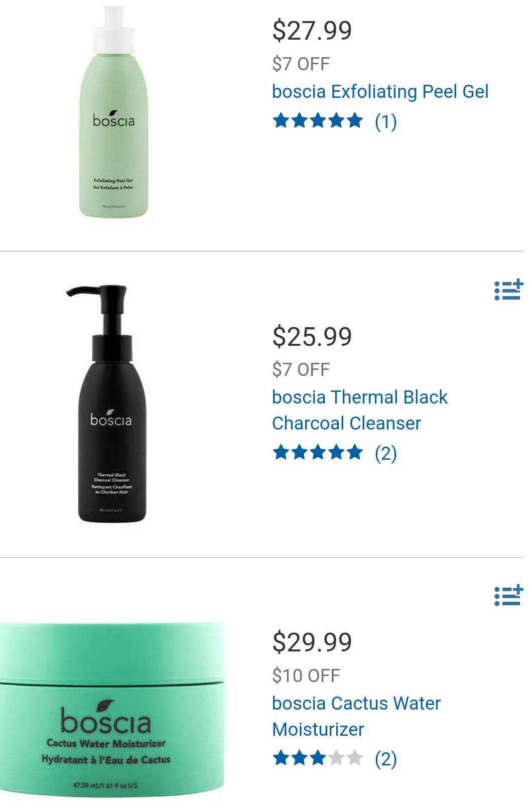Add Cactus Water Moisturizer to list
This screenshot has width=532, height=811.
click(508, 596)
